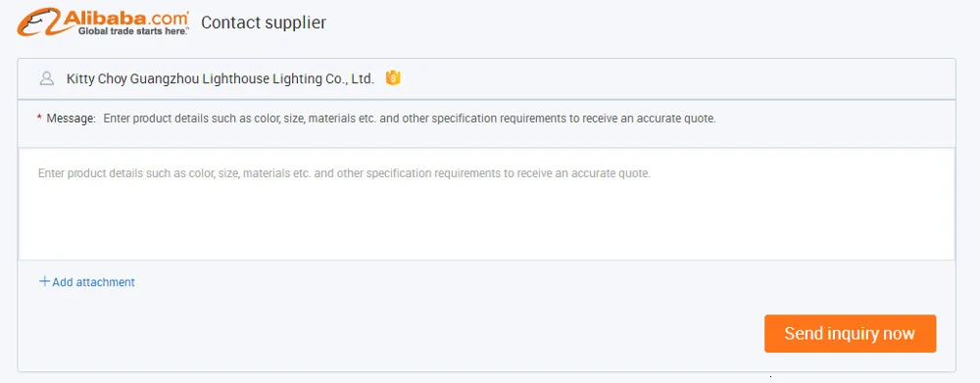The image size is (980, 383).
Task: Click the gold supplier badge icon
Action: pyautogui.click(x=393, y=78)
